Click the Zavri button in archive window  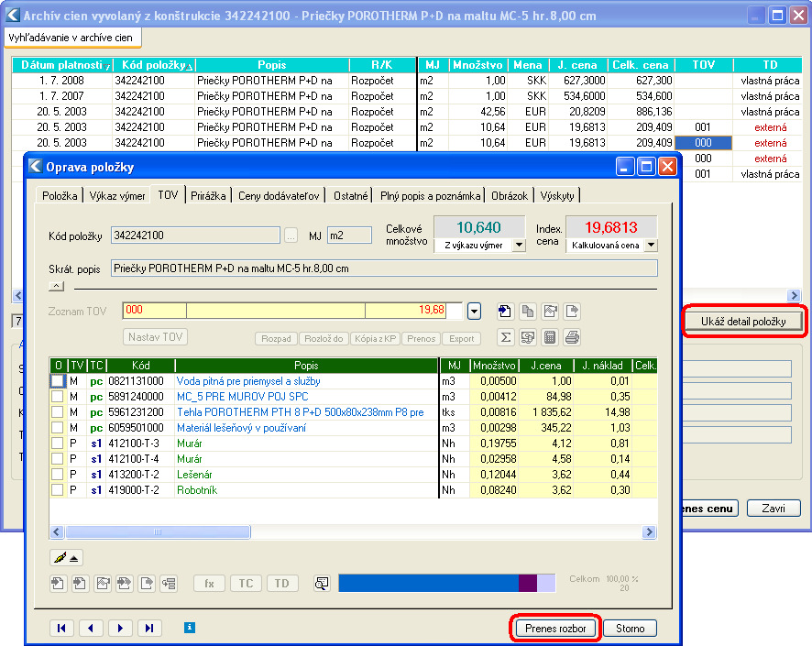774,509
